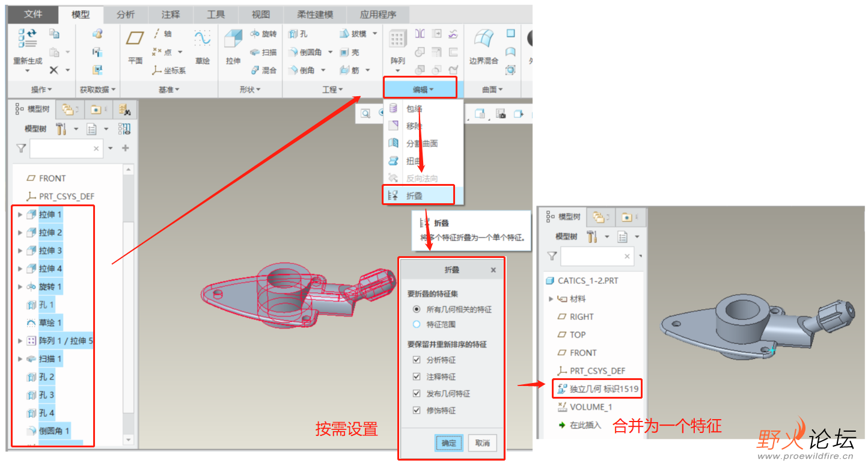Screen dimensions: 868x466
Task: Expand the 材料 node in right model tree
Action: coord(551,299)
